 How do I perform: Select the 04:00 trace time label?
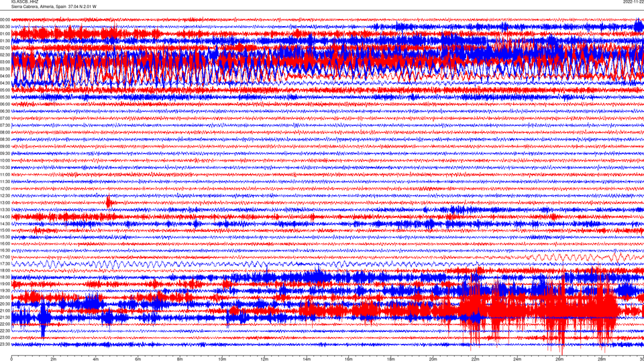click(5, 76)
